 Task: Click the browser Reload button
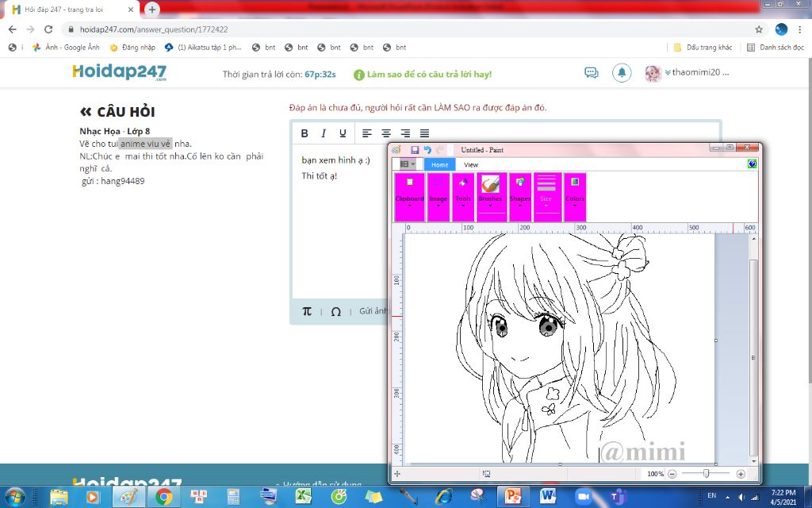48,29
